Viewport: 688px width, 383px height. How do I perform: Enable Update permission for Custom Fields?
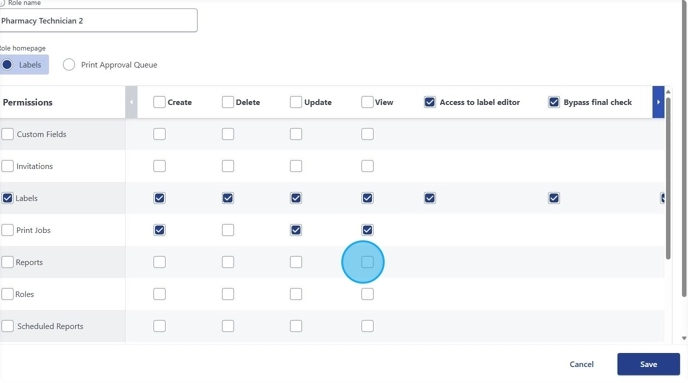(296, 134)
